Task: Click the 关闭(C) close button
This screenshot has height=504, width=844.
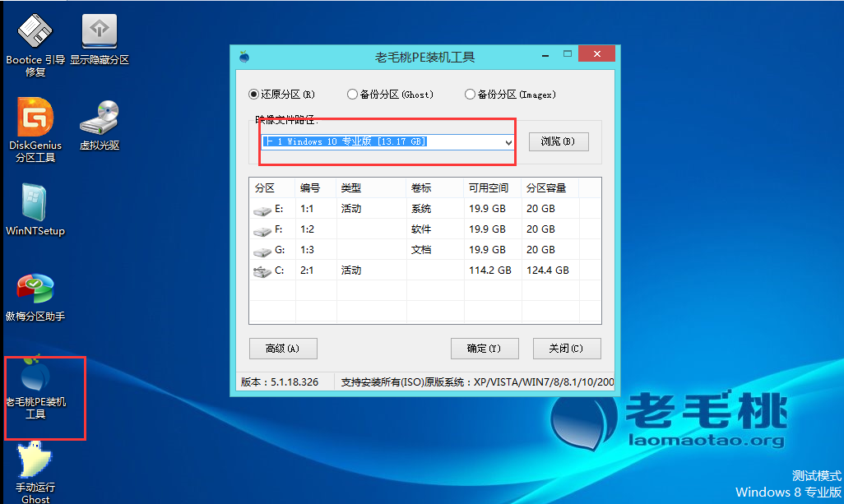Action: tap(567, 349)
